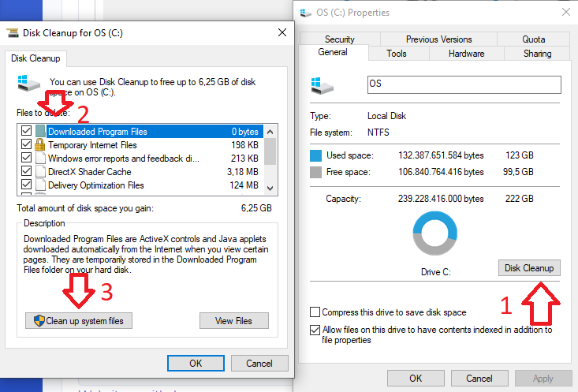Switch to the Tools tab
Screen dimensions: 578x392
(397, 54)
